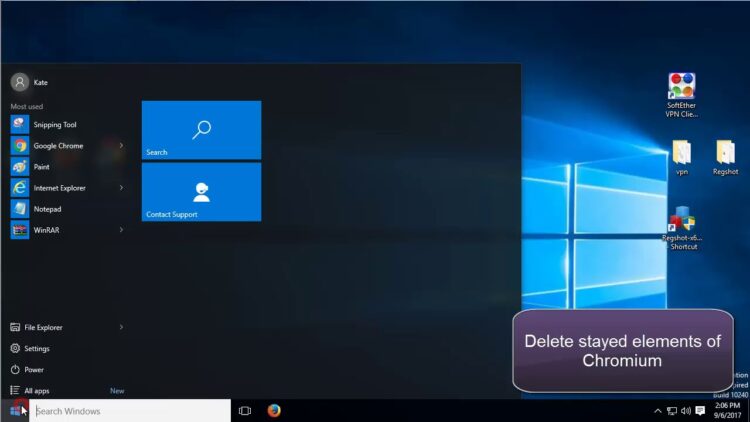Open Paint from Most used list
750x422 pixels.
click(x=67, y=167)
